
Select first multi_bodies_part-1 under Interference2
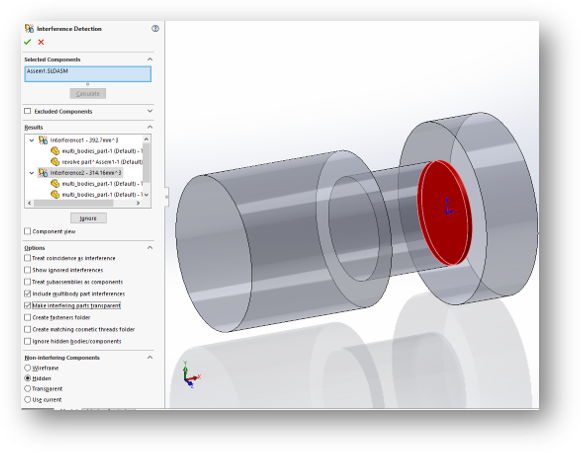[102, 184]
